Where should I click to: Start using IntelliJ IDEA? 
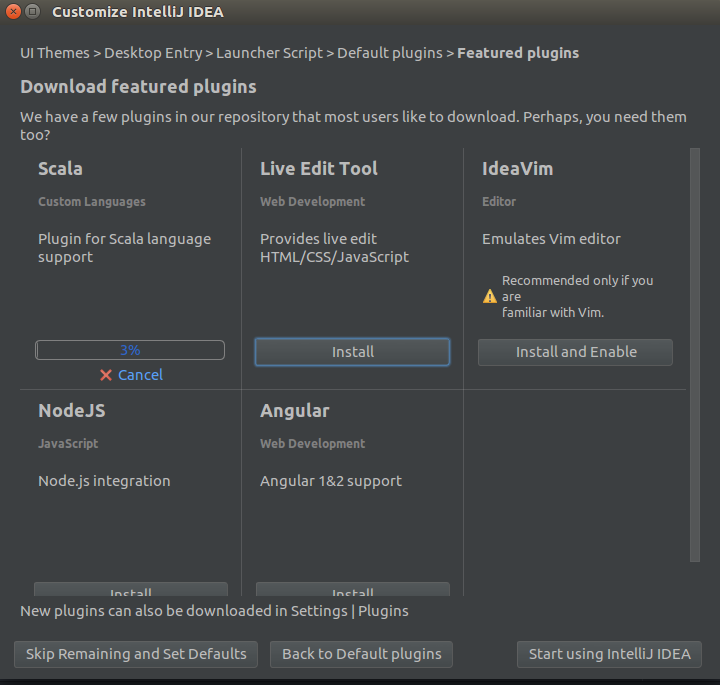[609, 654]
